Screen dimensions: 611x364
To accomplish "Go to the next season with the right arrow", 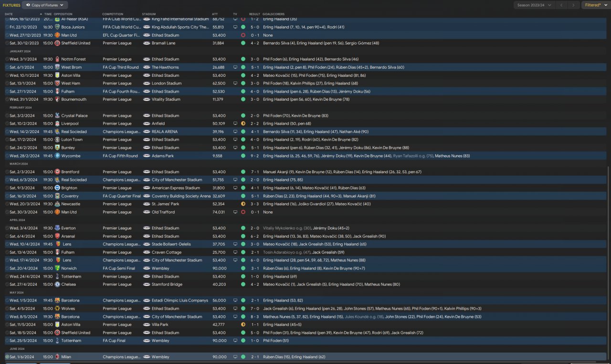I will point(573,5).
